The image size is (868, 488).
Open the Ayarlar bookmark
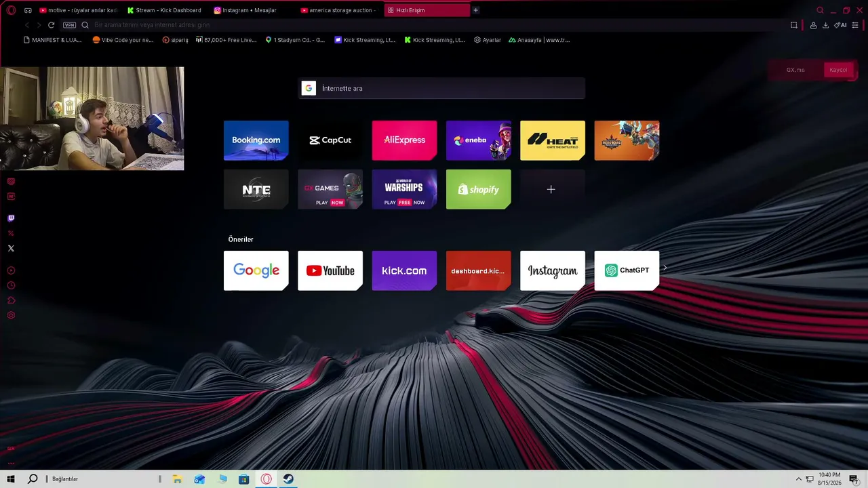click(x=488, y=40)
